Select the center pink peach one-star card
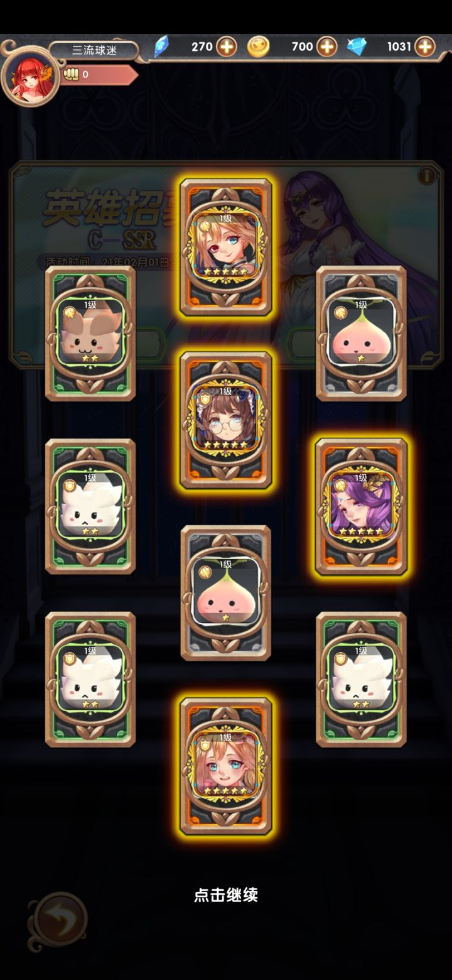This screenshot has width=452, height=980. pos(226,594)
